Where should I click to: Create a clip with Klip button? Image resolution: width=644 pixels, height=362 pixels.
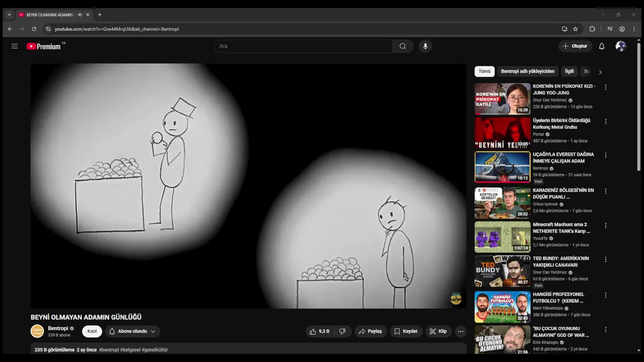pyautogui.click(x=439, y=331)
